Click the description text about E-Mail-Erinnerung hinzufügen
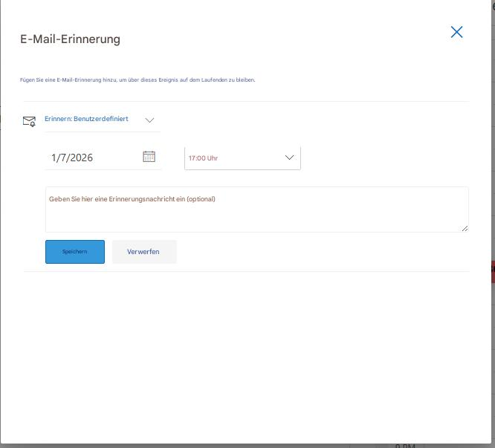 137,79
